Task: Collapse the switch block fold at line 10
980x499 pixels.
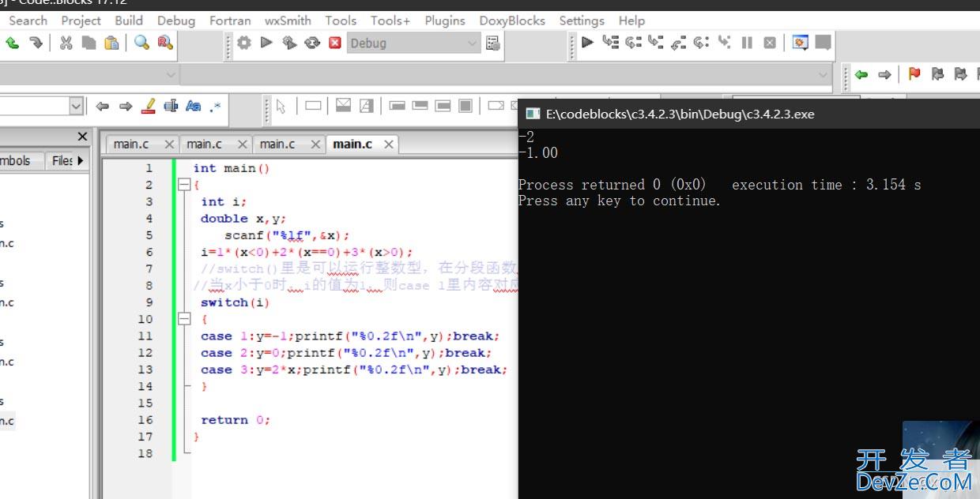Action: [184, 319]
